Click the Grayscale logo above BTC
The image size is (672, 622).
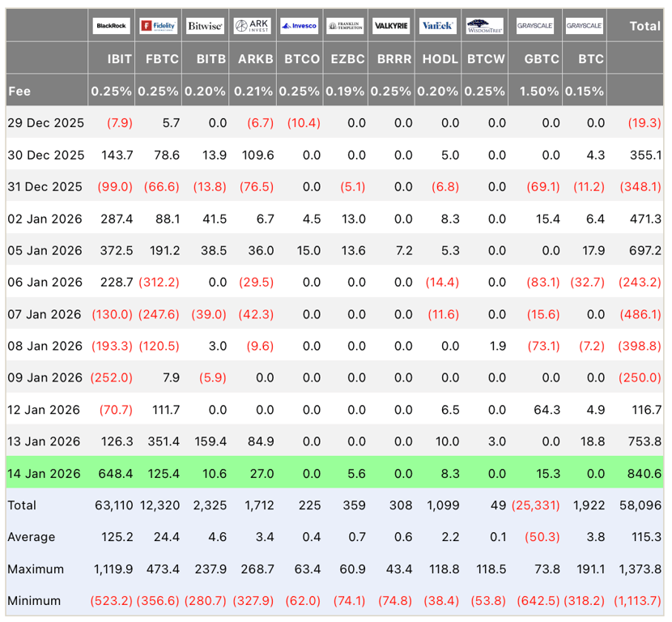[x=584, y=26]
